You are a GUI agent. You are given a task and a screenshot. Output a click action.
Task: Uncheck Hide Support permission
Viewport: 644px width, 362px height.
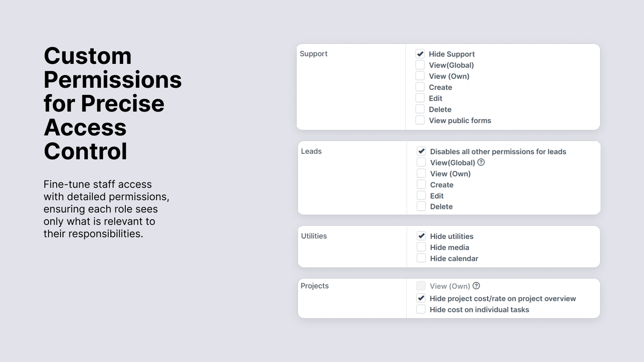(x=420, y=54)
